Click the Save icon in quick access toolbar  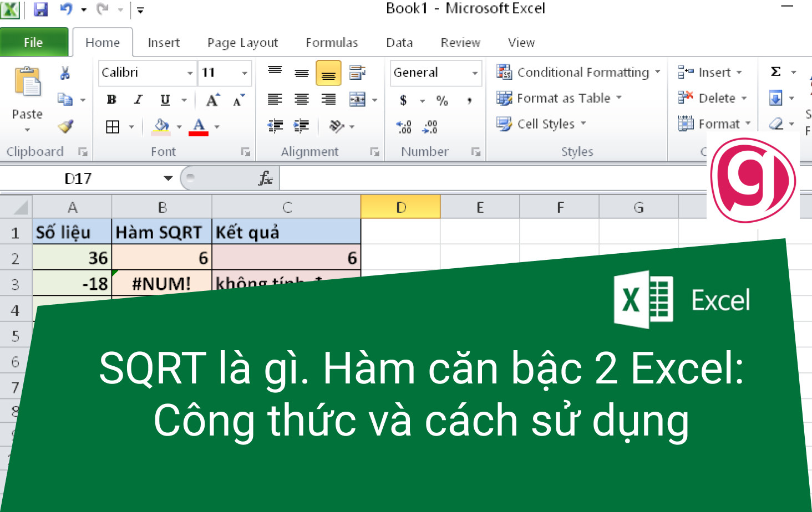pyautogui.click(x=40, y=9)
